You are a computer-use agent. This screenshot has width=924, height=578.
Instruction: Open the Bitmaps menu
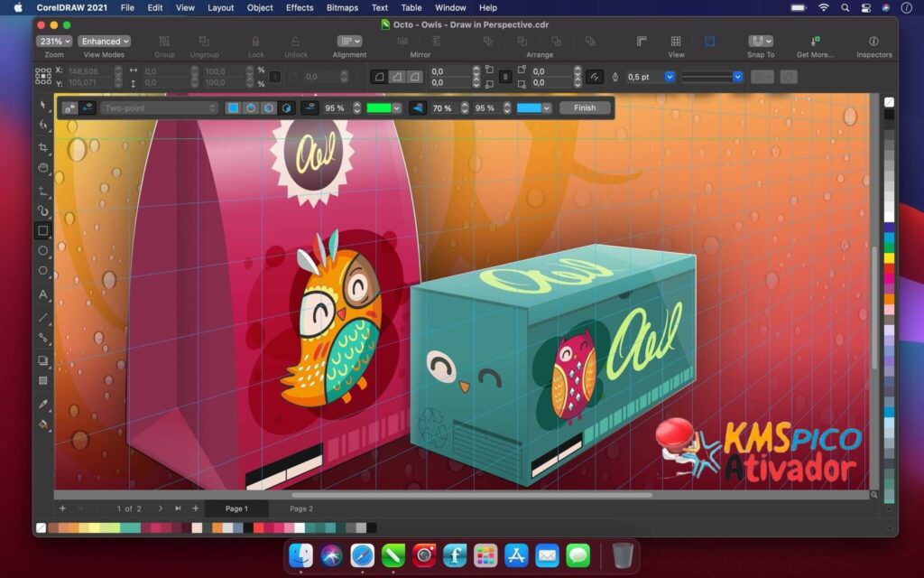click(342, 7)
